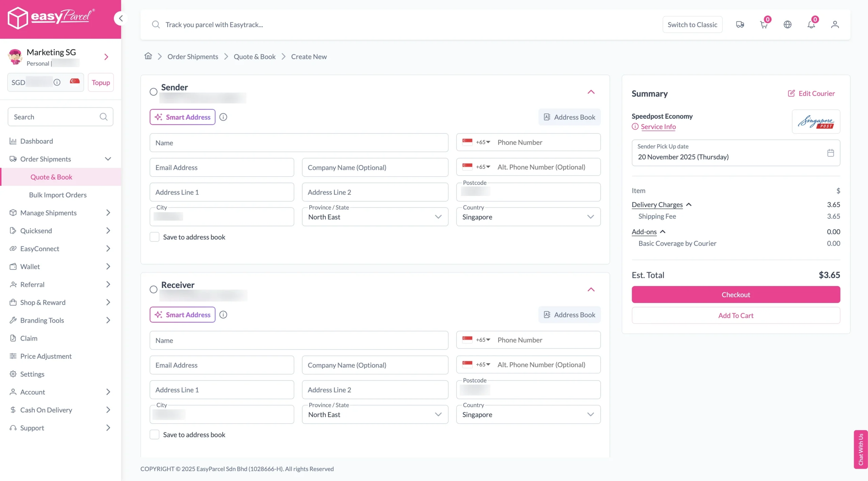The image size is (868, 481).
Task: Open the pick up date calendar icon
Action: point(830,153)
